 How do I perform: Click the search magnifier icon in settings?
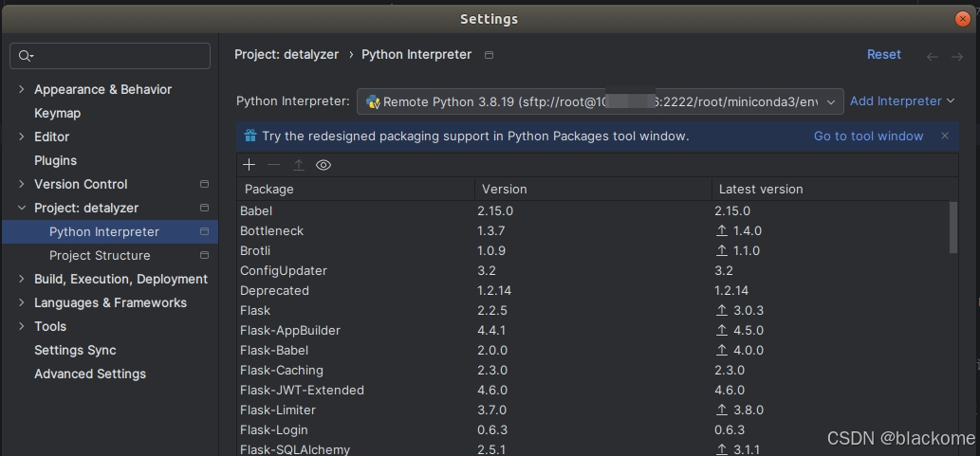coord(25,56)
